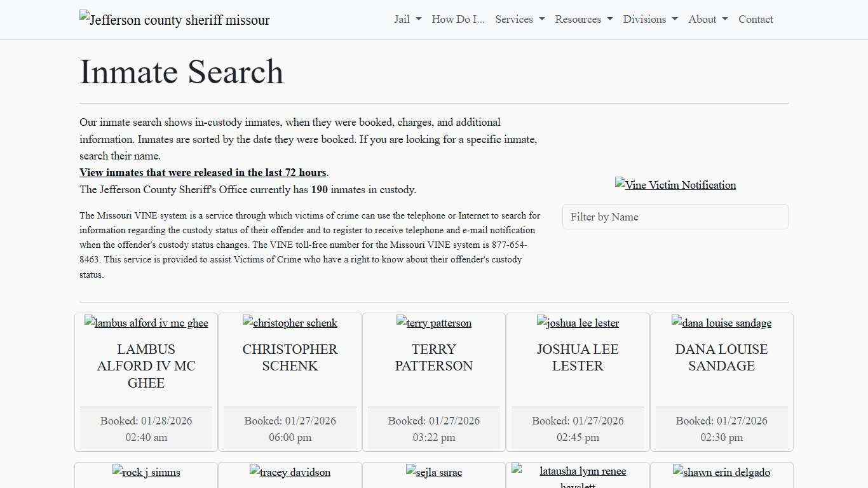Open the About dropdown
Screen dimensions: 868x488
pyautogui.click(x=707, y=19)
